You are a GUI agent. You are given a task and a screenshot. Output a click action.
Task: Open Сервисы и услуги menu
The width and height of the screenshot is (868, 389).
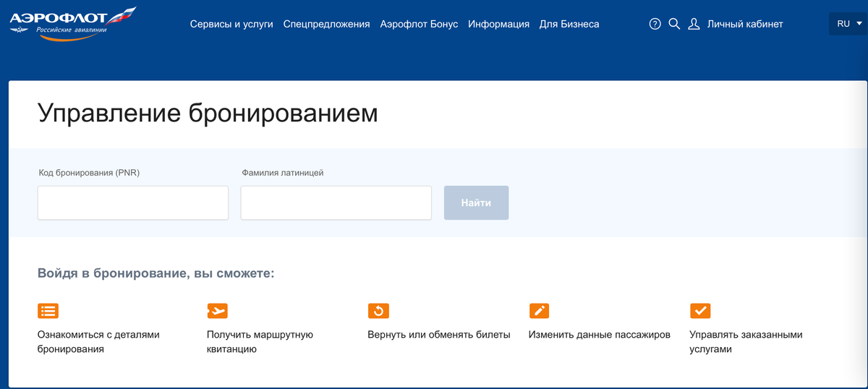click(x=231, y=24)
